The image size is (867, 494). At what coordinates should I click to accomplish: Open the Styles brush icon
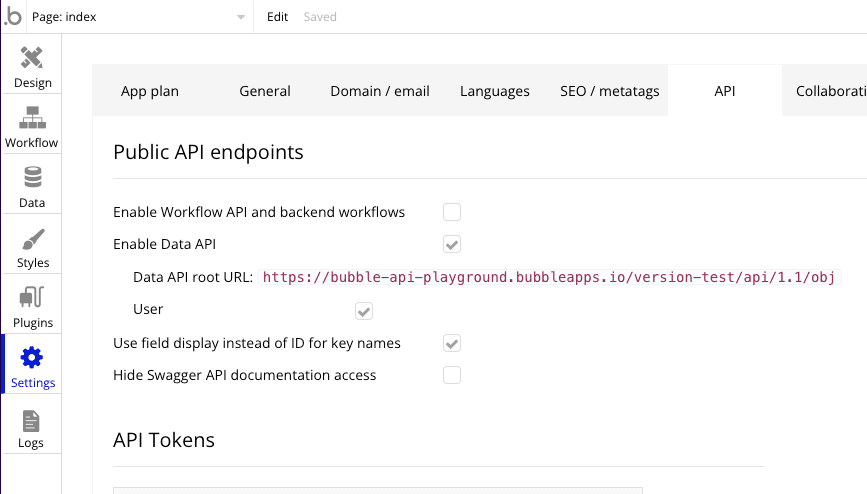click(x=33, y=240)
